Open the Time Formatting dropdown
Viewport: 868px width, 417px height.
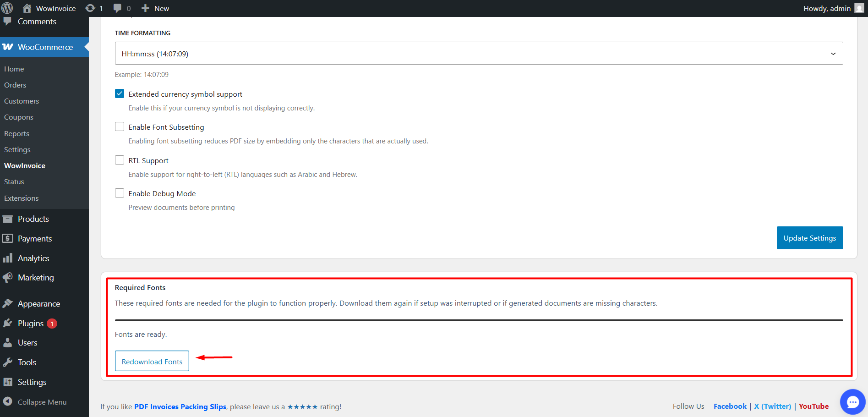click(x=479, y=54)
